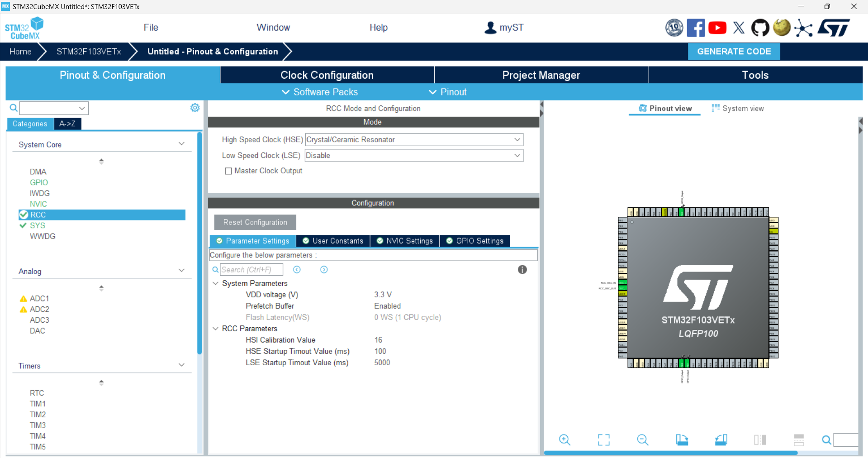
Task: Click the VDD voltage value 3.3 V
Action: click(383, 295)
